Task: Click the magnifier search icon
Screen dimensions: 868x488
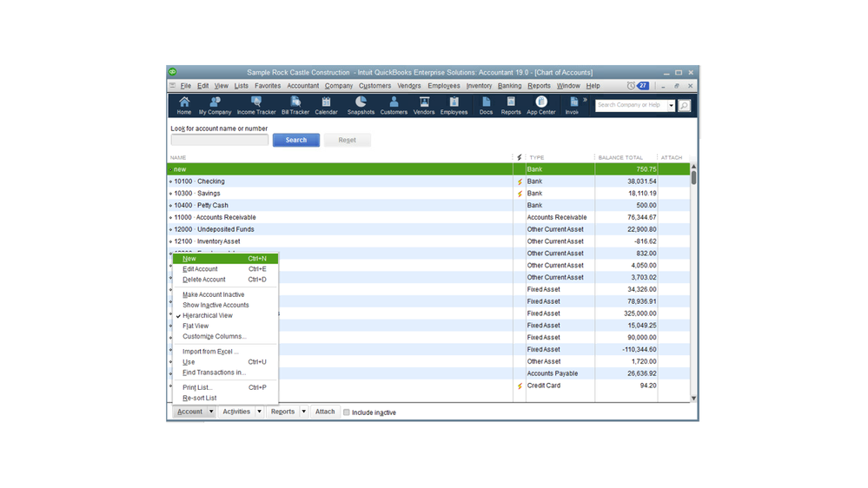Action: 684,105
